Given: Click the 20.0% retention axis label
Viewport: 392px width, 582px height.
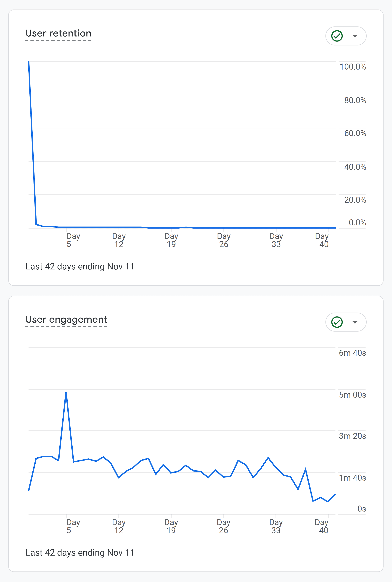Looking at the screenshot, I should click(x=355, y=200).
